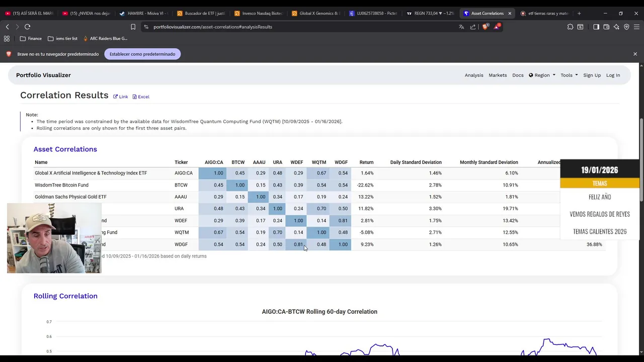644x362 pixels.
Task: Switch to REGN 733,04 tab
Action: [430, 14]
